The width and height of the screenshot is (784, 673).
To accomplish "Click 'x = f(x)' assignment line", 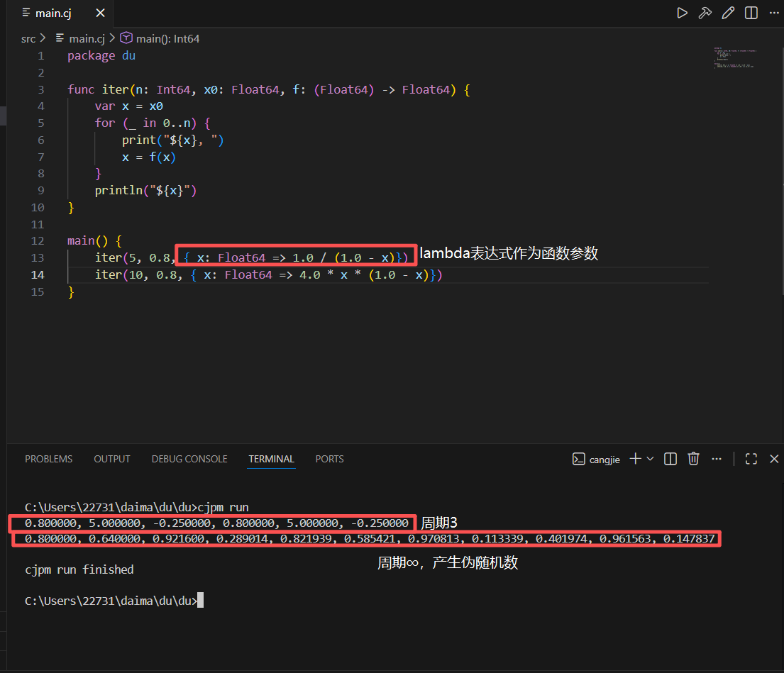I will pyautogui.click(x=148, y=157).
